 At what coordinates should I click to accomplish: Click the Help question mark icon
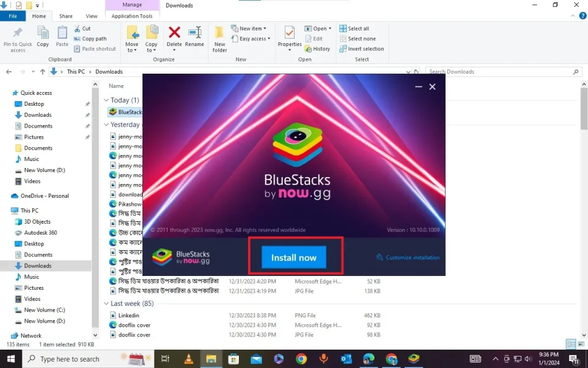[x=583, y=16]
